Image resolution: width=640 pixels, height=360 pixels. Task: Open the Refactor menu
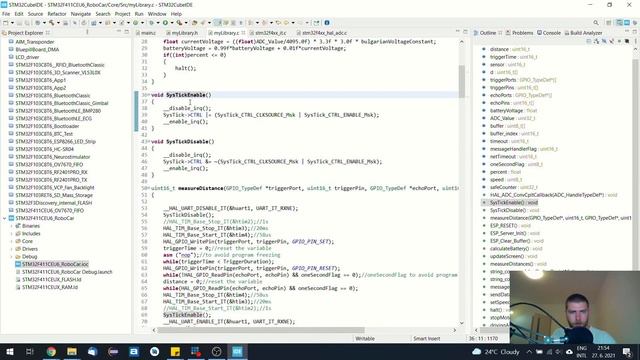57,13
